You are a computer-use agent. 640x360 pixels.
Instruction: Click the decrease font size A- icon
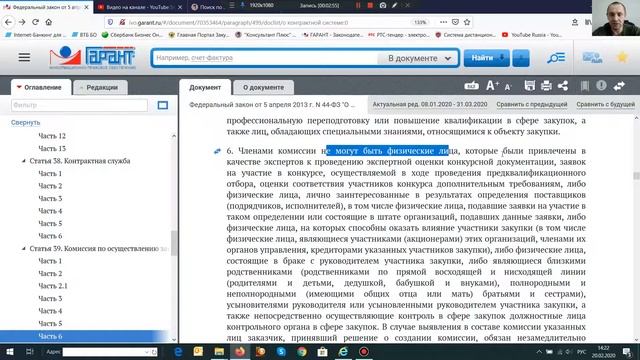pyautogui.click(x=508, y=87)
